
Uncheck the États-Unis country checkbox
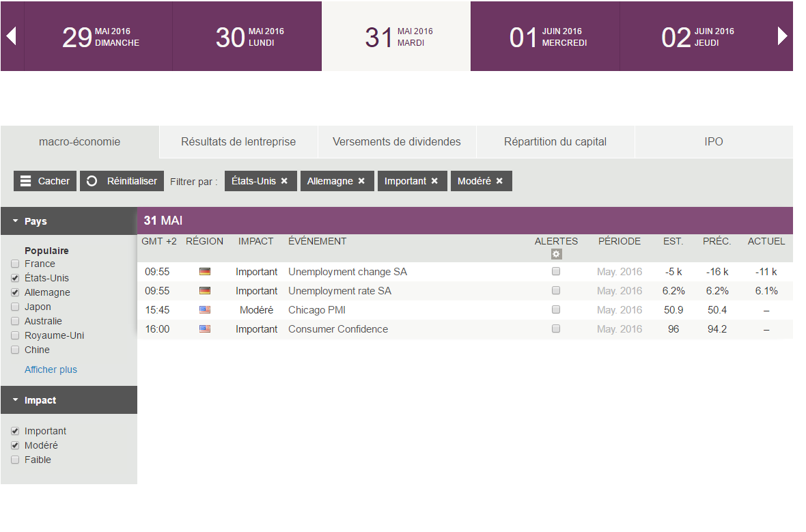pos(16,278)
